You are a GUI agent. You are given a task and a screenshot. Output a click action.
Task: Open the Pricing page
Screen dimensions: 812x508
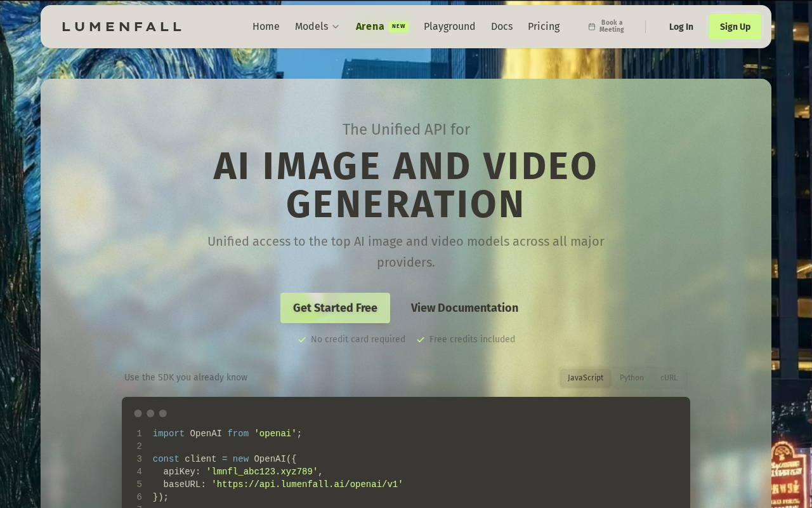click(544, 27)
